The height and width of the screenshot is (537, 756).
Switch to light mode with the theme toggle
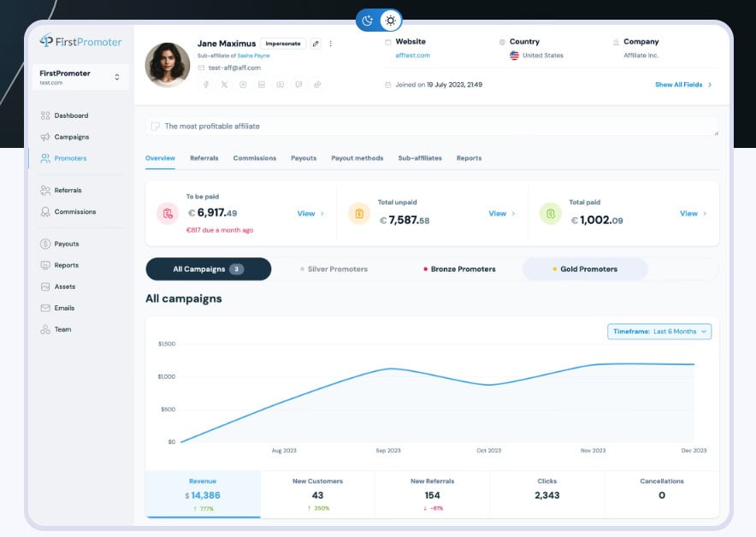pyautogui.click(x=391, y=20)
